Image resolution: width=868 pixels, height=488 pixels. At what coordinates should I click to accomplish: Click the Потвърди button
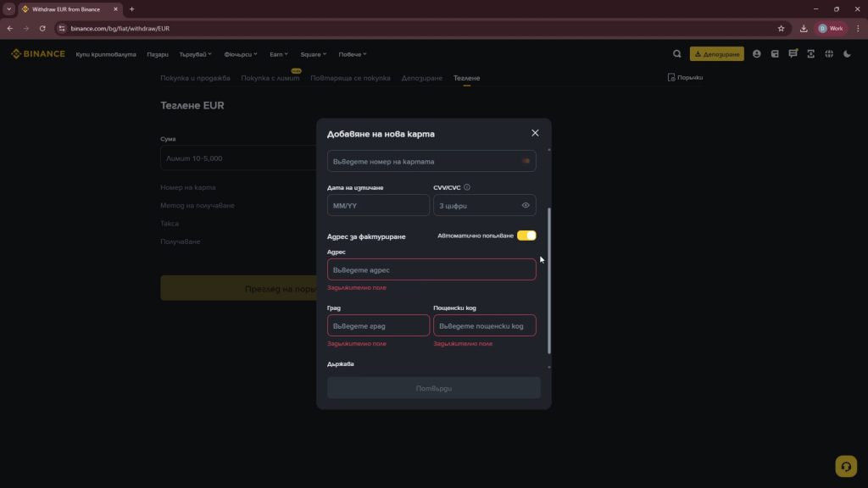[x=433, y=388]
